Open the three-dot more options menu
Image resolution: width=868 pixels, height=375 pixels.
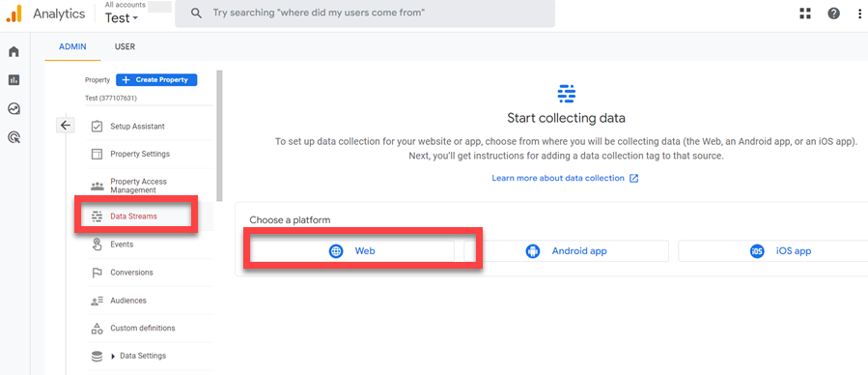[859, 14]
